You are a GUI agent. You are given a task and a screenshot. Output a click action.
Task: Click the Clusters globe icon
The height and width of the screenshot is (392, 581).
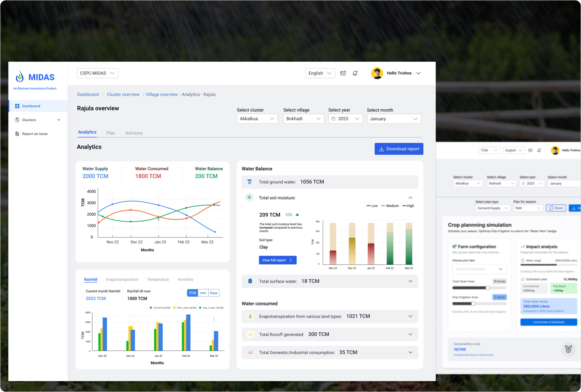(17, 120)
